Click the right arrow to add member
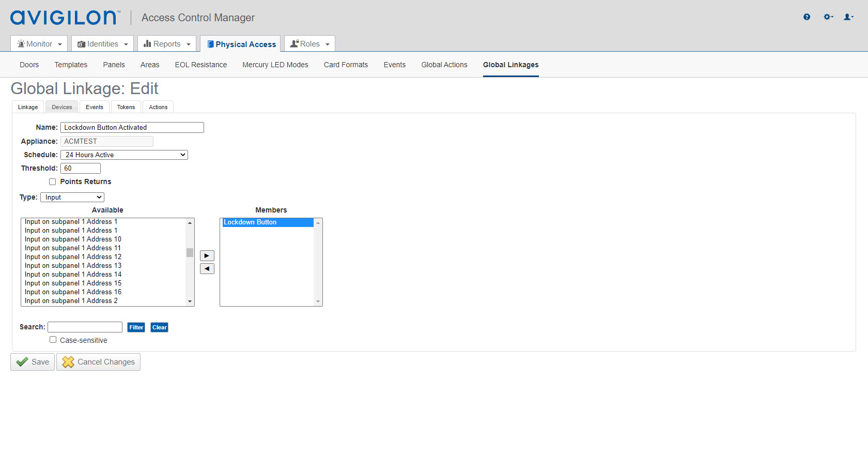Image resolution: width=868 pixels, height=469 pixels. [207, 256]
